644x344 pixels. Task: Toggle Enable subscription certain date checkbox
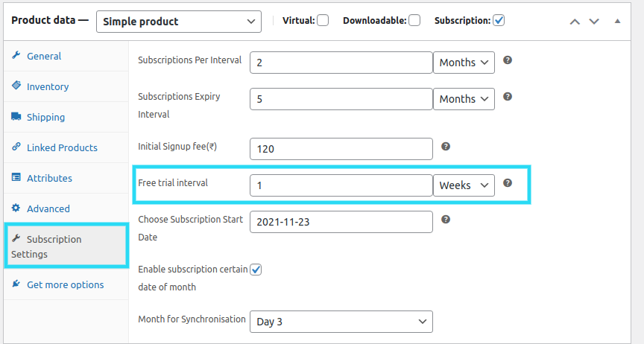pos(256,270)
